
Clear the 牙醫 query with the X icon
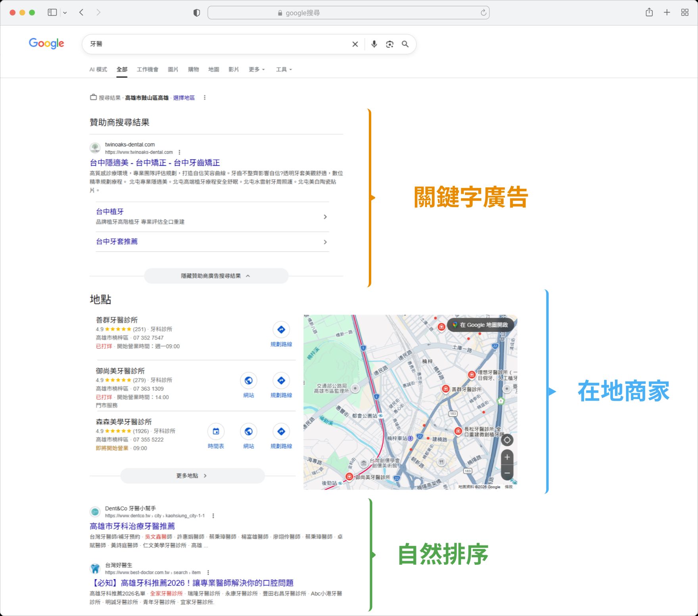[x=355, y=44]
